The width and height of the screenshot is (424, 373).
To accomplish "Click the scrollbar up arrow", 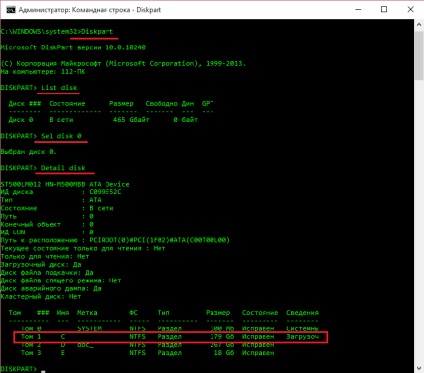I will (419, 25).
